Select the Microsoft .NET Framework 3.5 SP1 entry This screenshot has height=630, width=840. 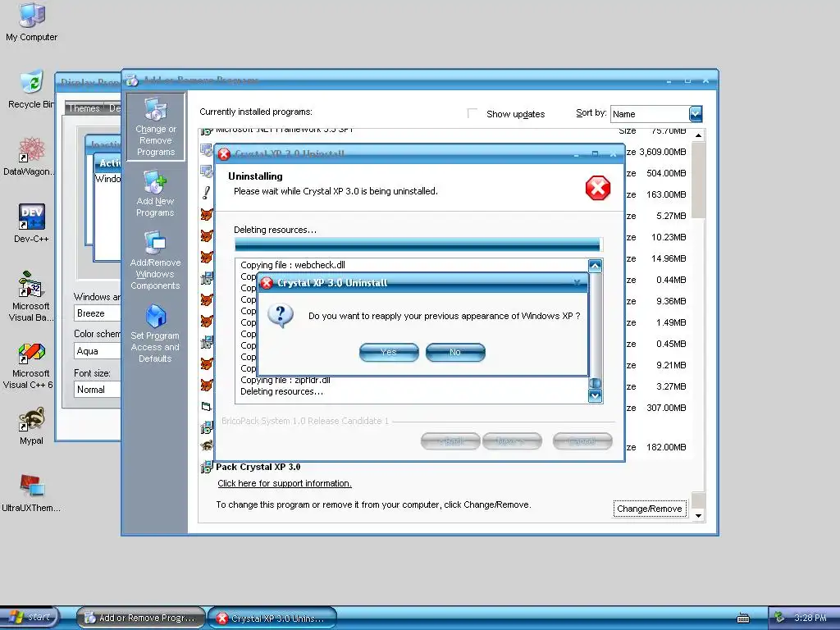coord(284,130)
